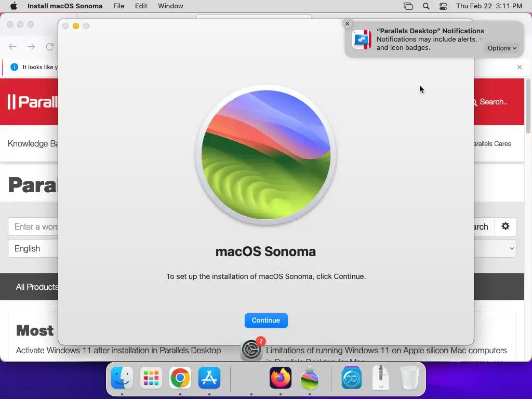
Task: Open App Store from the Dock
Action: pyautogui.click(x=209, y=378)
